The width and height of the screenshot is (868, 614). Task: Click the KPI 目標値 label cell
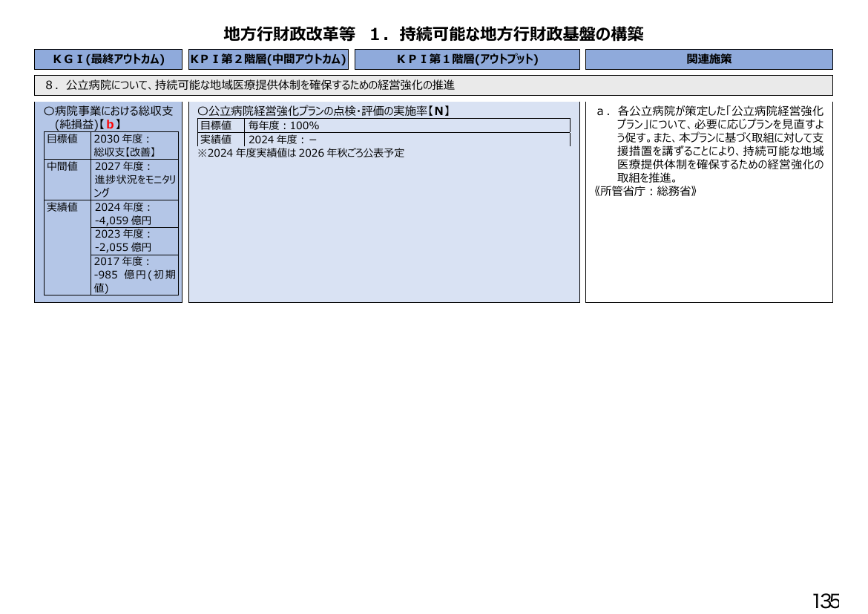(x=221, y=125)
